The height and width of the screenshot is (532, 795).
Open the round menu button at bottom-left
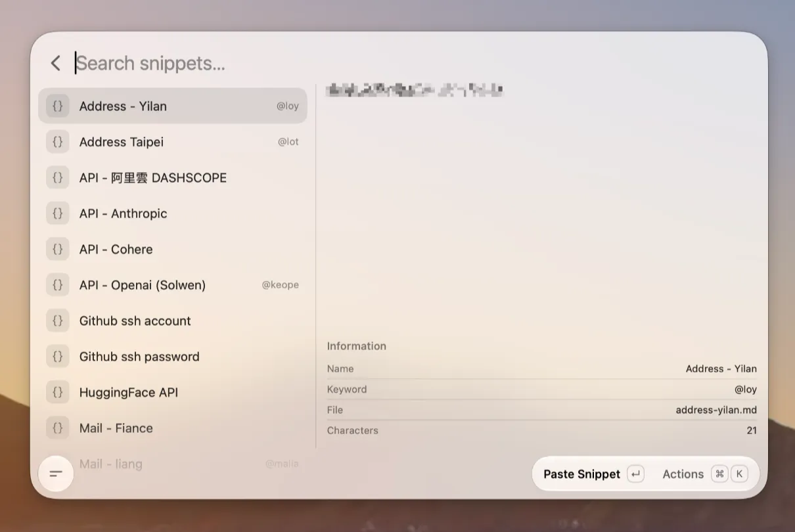(56, 474)
